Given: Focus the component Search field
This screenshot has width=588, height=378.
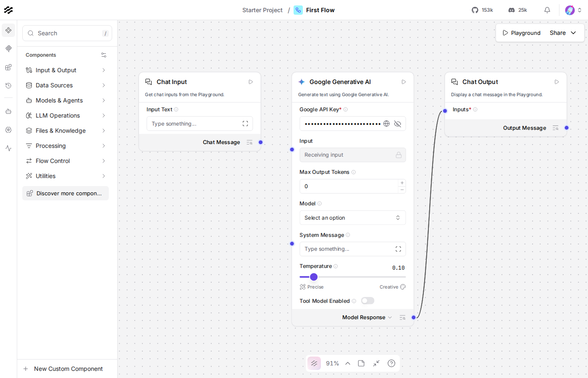Looking at the screenshot, I should pyautogui.click(x=67, y=33).
